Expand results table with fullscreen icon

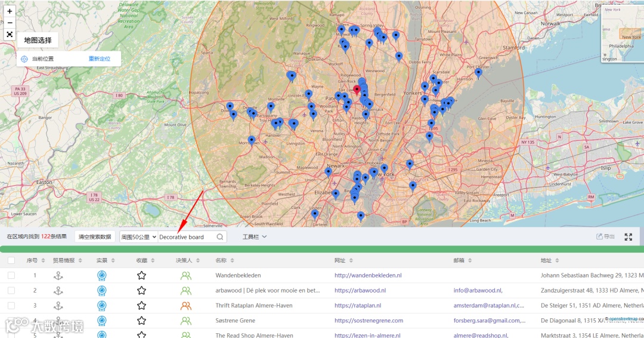coord(628,237)
